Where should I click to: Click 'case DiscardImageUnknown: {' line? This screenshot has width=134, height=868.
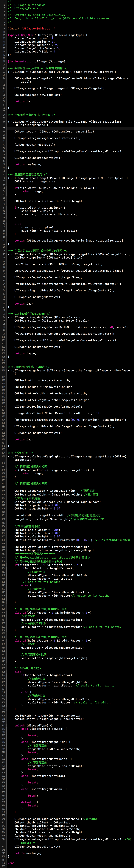click(44, 789)
